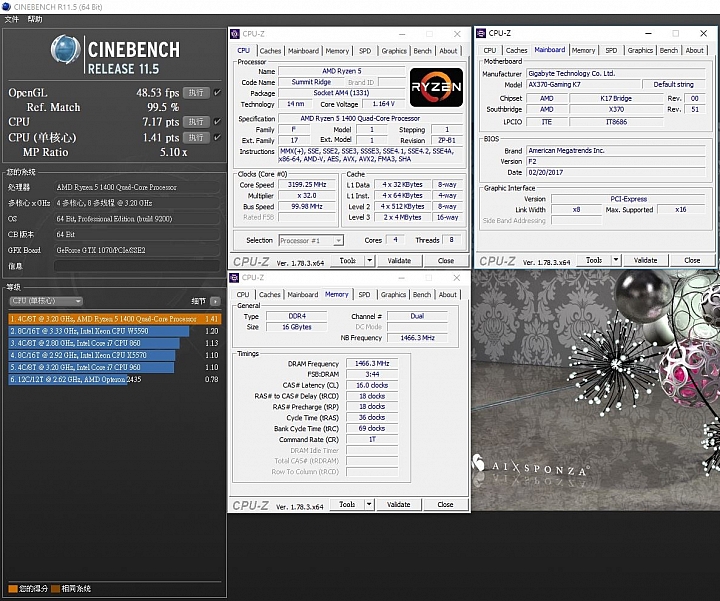
Task: Select the AMD Opteron 2435 ranking row
Action: pyautogui.click(x=114, y=379)
